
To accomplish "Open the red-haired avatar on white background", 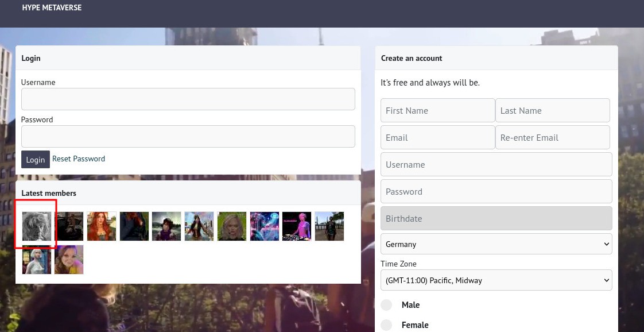I will (x=102, y=226).
